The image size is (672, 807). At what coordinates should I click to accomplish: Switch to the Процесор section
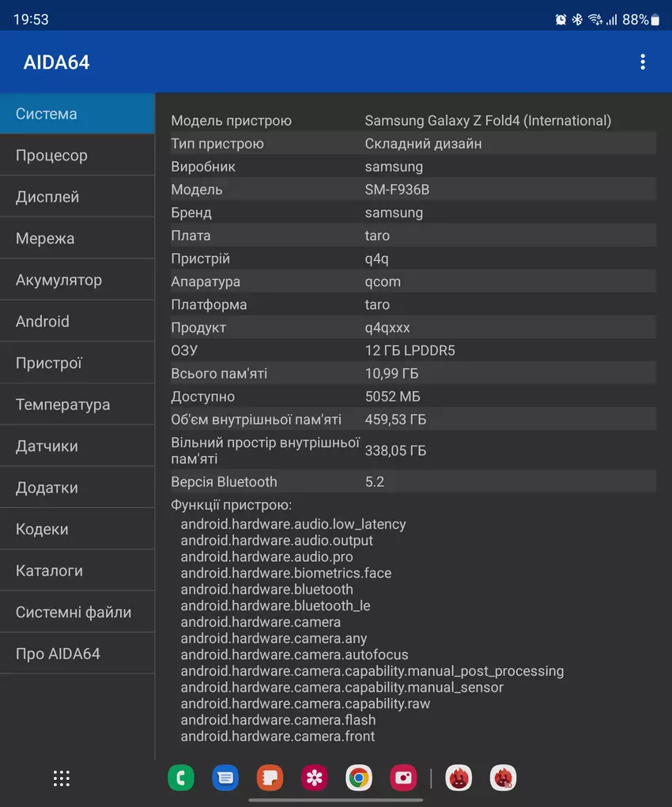click(77, 155)
